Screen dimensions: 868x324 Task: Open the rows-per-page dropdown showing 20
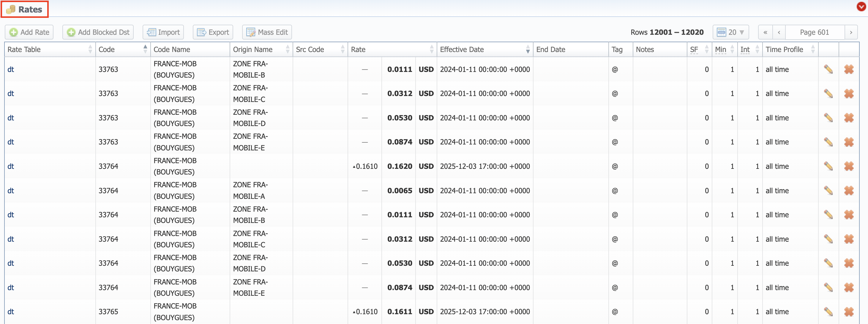[730, 32]
